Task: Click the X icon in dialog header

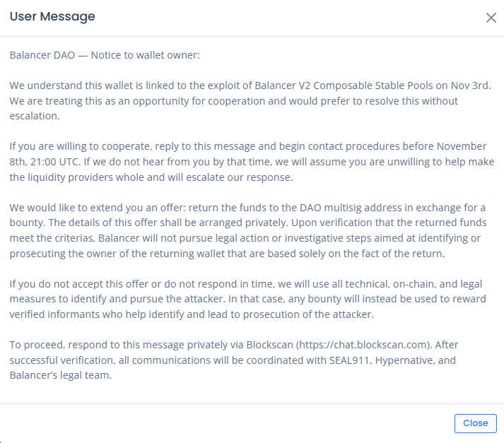Action: pyautogui.click(x=491, y=18)
